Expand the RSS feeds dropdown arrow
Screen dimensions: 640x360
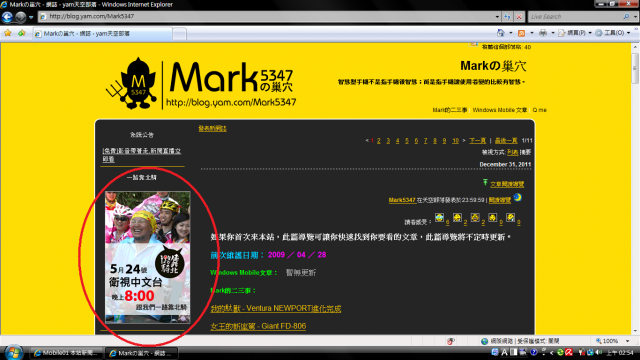coord(531,33)
